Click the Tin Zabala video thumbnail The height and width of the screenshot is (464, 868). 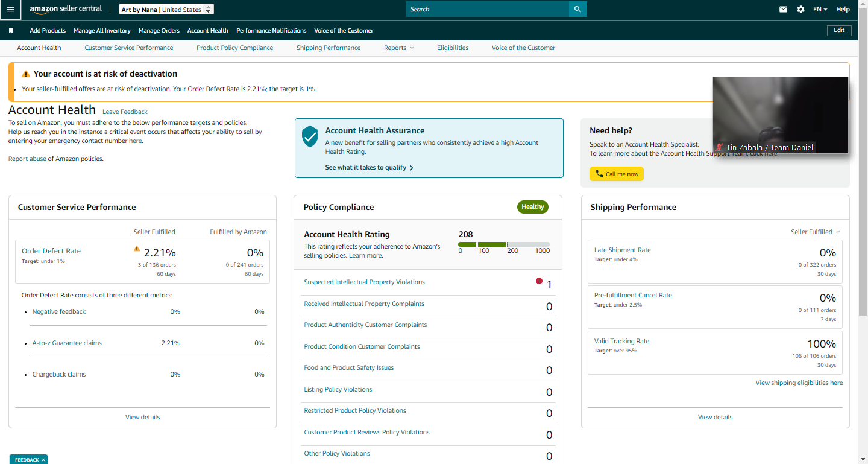[x=781, y=115]
